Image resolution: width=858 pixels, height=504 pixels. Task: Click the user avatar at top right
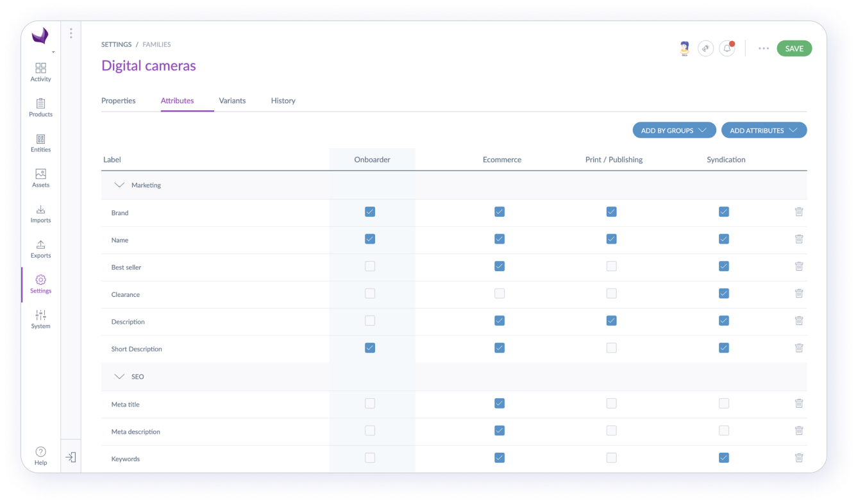coord(684,47)
